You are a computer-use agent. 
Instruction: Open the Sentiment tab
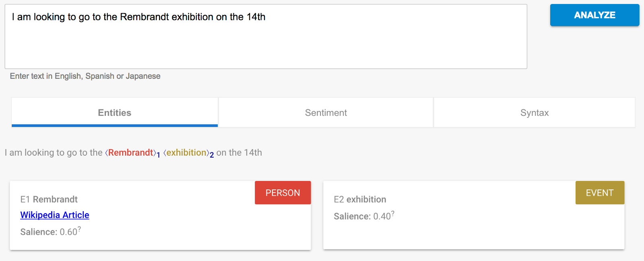tap(326, 113)
